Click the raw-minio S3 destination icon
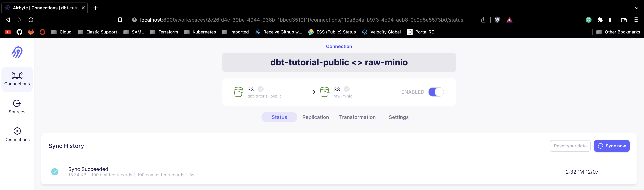Screen dimensions: 644x190 pyautogui.click(x=325, y=92)
